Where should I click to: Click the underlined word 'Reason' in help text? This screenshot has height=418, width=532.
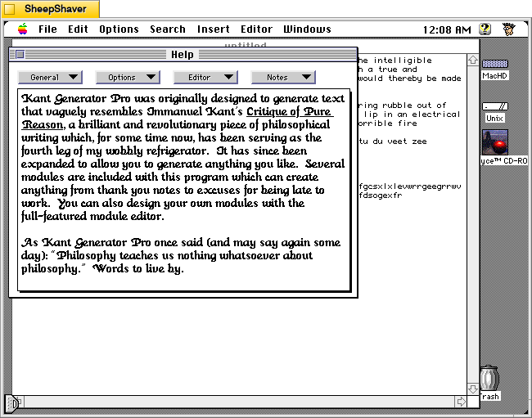[x=43, y=125]
